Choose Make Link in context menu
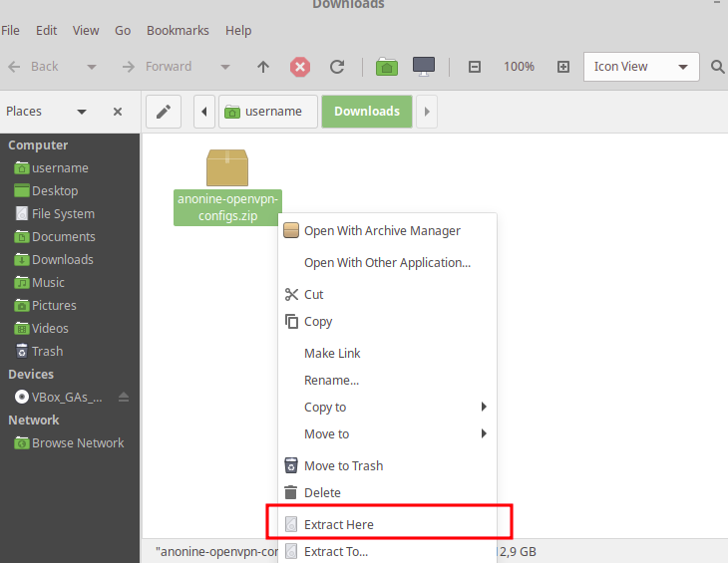728x563 pixels. pyautogui.click(x=387, y=354)
